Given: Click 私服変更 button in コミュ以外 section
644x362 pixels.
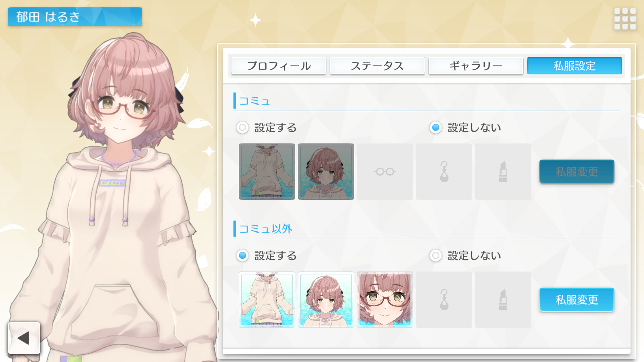Looking at the screenshot, I should 577,300.
